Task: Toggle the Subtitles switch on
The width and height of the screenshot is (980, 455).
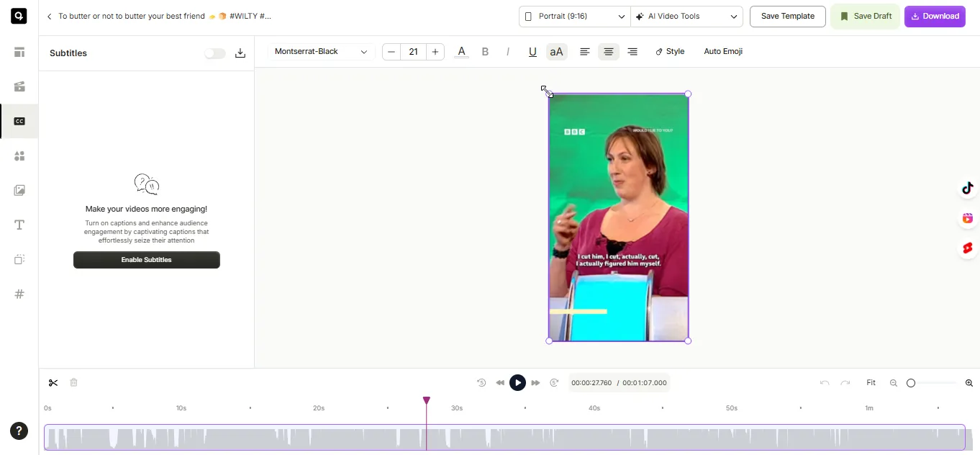Action: click(214, 53)
